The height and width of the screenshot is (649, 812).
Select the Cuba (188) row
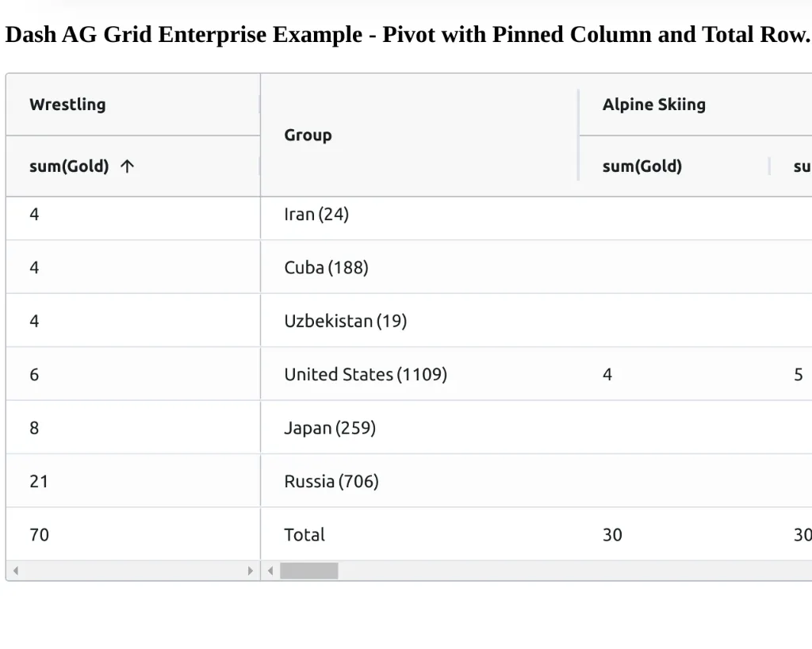tap(326, 268)
